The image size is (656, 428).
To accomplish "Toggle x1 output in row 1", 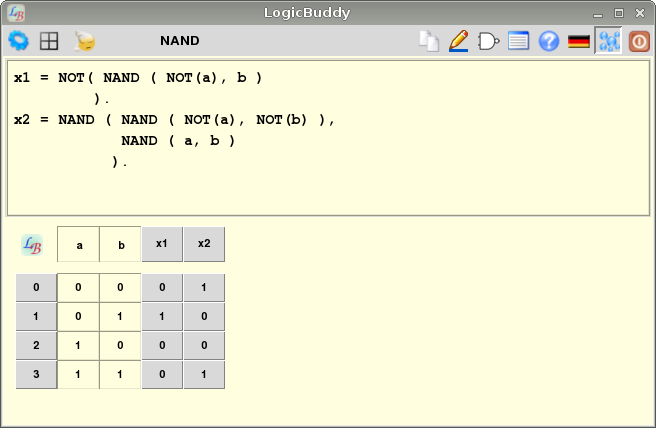I will [162, 317].
